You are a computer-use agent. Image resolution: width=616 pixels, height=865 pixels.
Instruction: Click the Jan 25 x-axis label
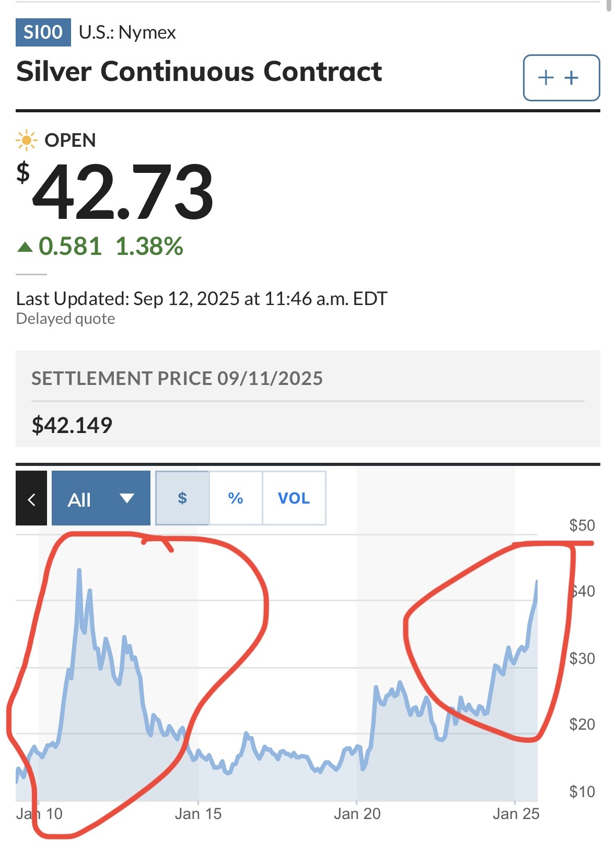(516, 814)
